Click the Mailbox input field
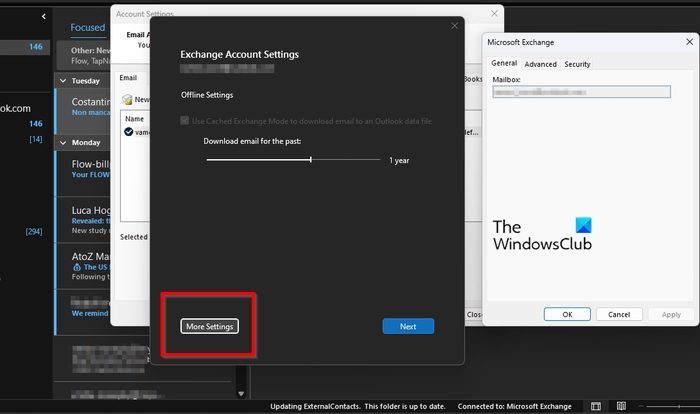 [x=581, y=92]
